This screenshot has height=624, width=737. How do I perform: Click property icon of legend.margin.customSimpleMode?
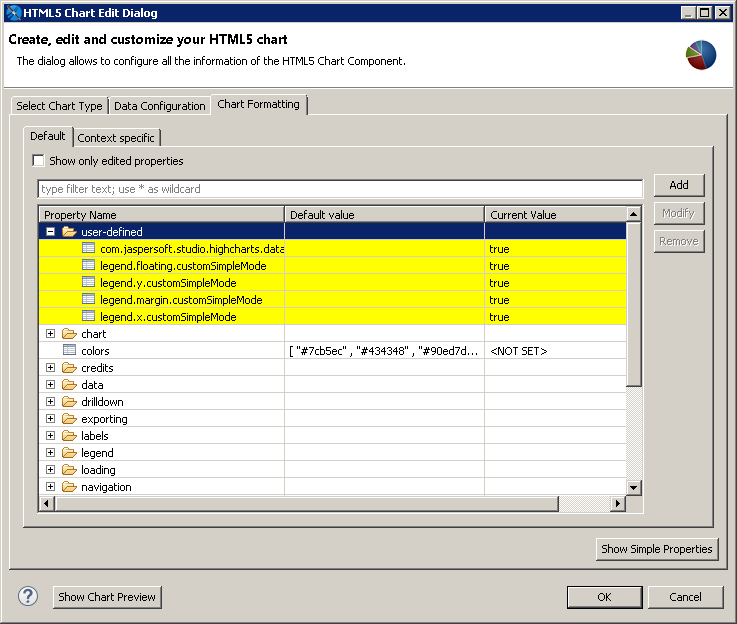click(x=88, y=299)
